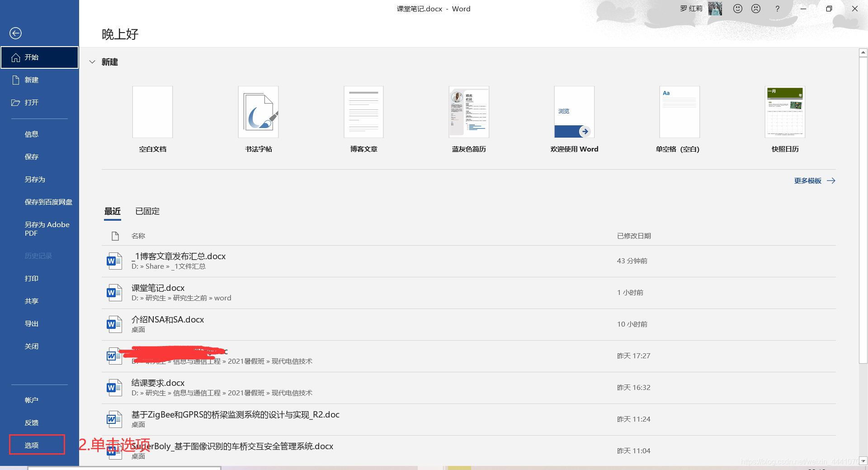Click Word icon of the ZigBee和GPRS .doc row
The width and height of the screenshot is (868, 470).
114,419
